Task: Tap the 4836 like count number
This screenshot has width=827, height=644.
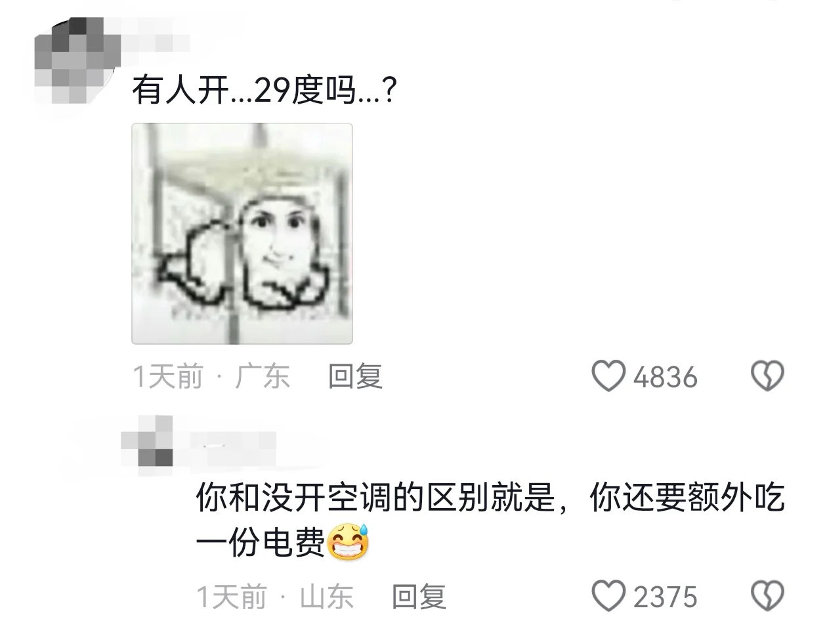Action: [665, 377]
